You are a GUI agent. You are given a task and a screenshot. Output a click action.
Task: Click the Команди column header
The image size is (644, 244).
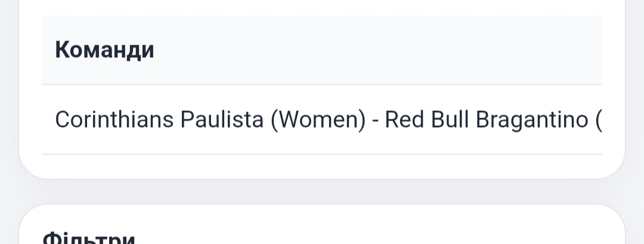click(x=104, y=50)
